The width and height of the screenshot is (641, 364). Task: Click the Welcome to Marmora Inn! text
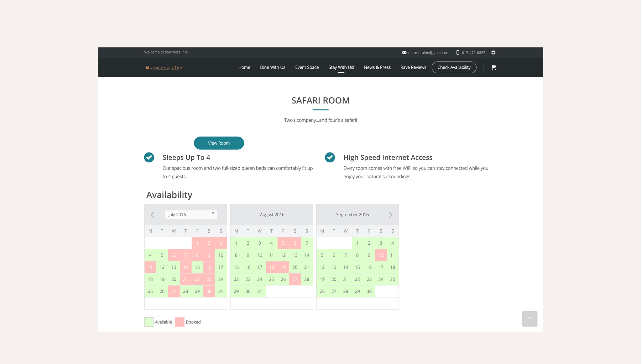(166, 52)
